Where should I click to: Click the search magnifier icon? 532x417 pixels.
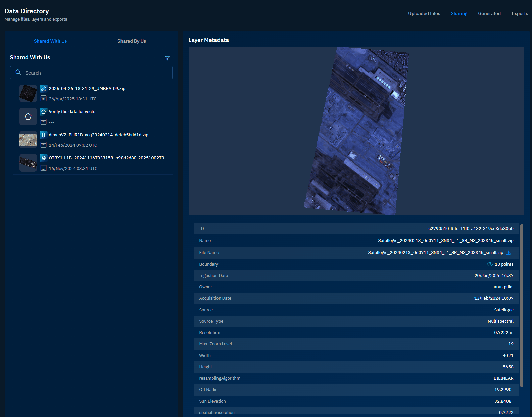tap(18, 73)
